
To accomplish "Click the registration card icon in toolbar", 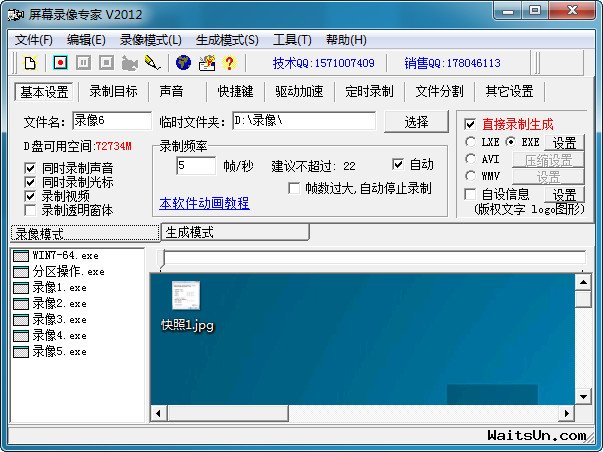I will coord(207,63).
